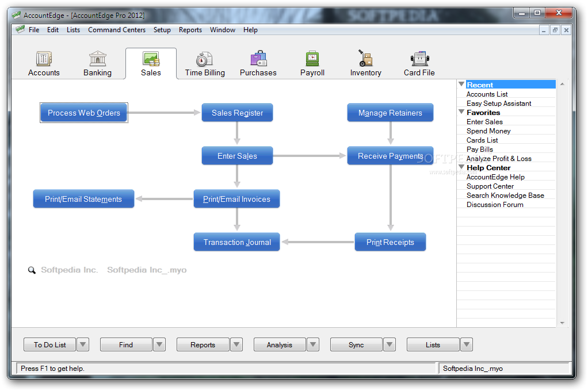Open the Help menu

[x=250, y=30]
